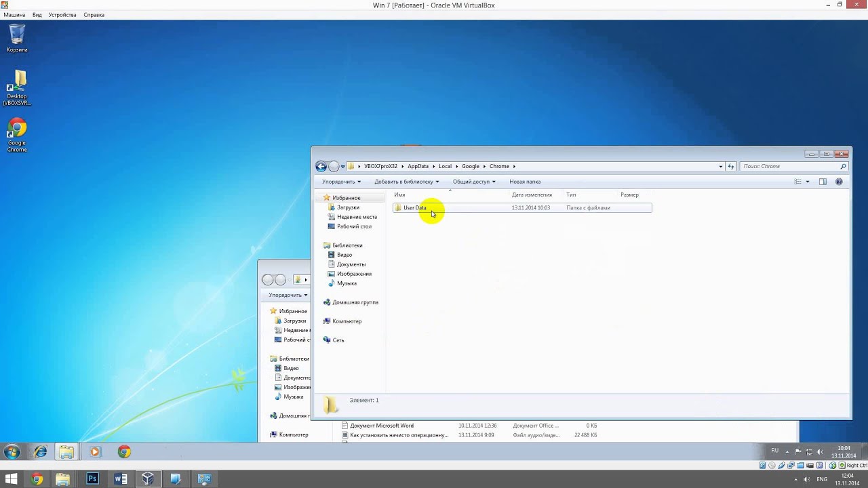Click the 'Избранное' item in the navigation pane
Viewport: 868px width, 488px height.
tap(346, 198)
